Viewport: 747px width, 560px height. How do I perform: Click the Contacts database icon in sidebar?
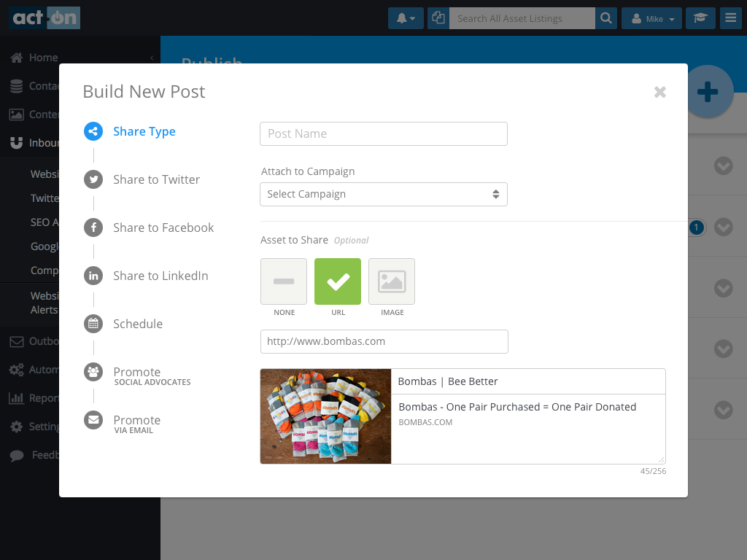tap(17, 86)
